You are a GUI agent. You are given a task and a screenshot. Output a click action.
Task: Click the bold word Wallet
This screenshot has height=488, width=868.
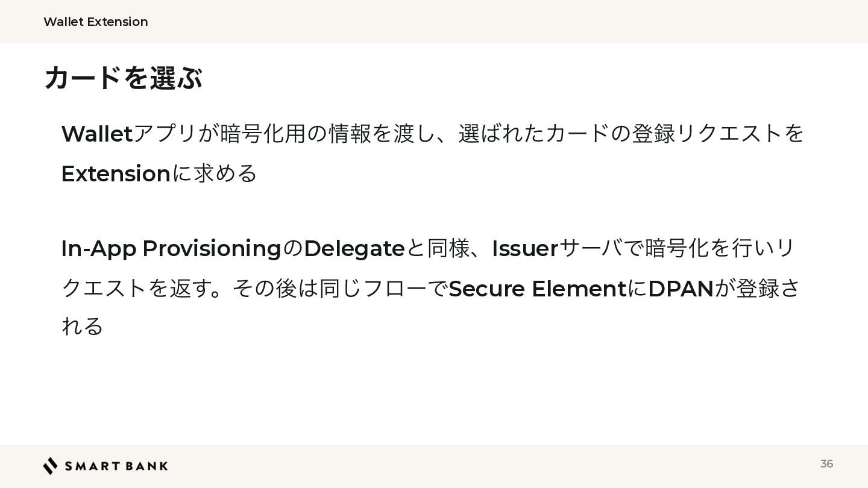point(97,134)
